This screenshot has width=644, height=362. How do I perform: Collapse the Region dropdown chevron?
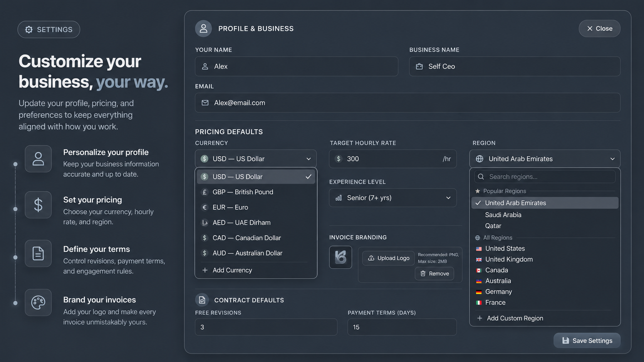(x=612, y=159)
